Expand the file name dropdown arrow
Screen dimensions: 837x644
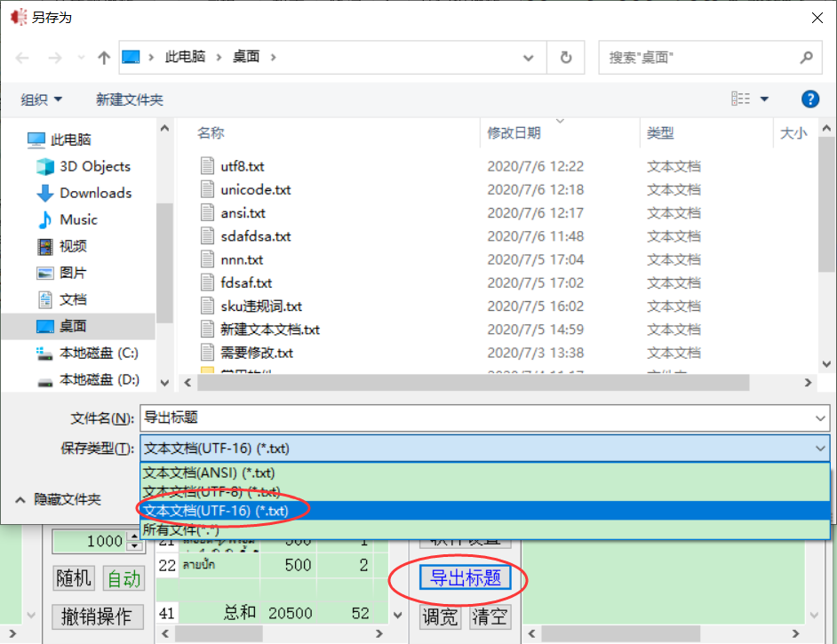(x=820, y=418)
